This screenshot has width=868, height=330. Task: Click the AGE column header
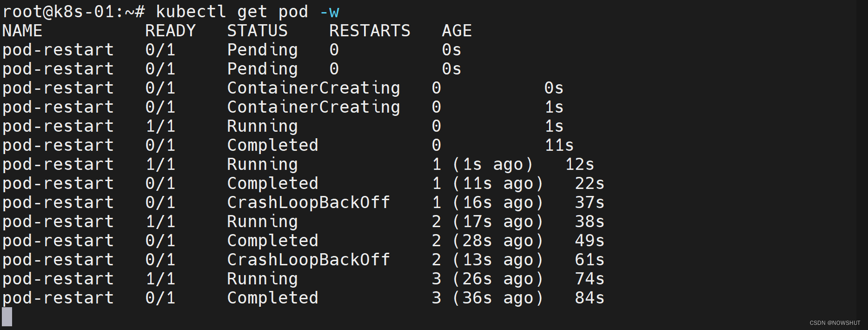pyautogui.click(x=457, y=31)
